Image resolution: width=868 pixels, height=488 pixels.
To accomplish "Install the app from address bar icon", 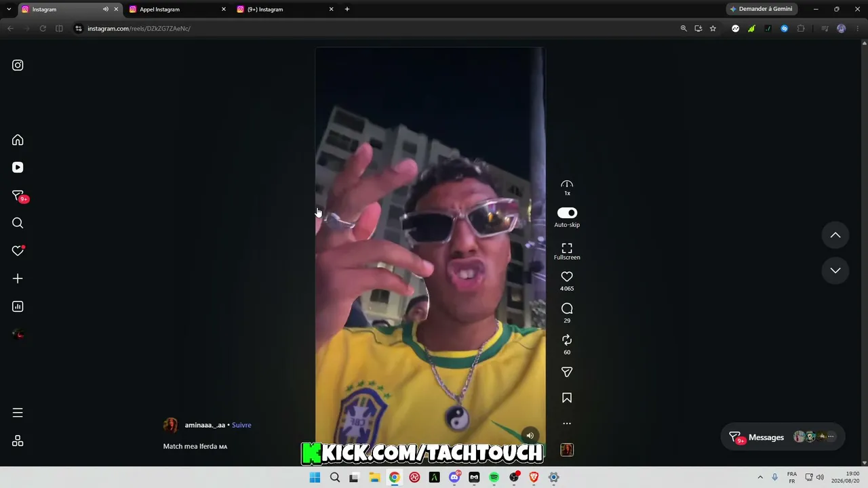I will pyautogui.click(x=698, y=28).
